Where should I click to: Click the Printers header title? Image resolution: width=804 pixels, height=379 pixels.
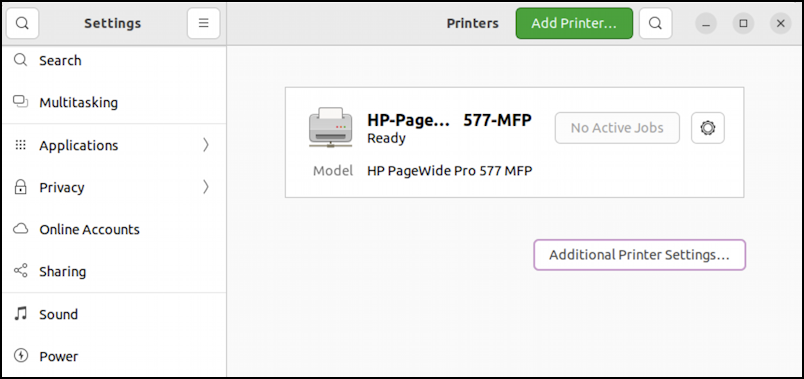[472, 24]
